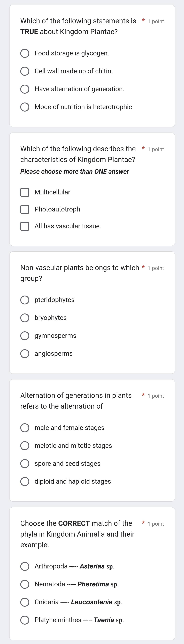Choose bryophytes as the answer

tap(25, 318)
